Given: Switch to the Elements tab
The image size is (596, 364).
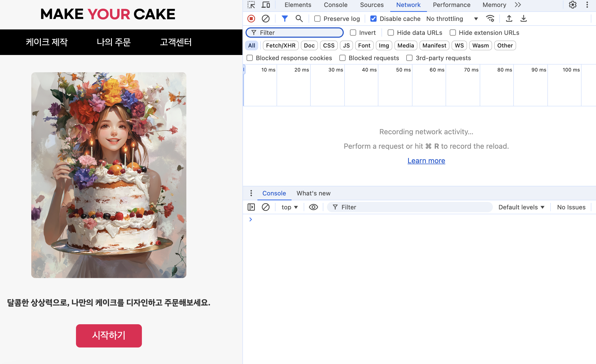Looking at the screenshot, I should (298, 5).
